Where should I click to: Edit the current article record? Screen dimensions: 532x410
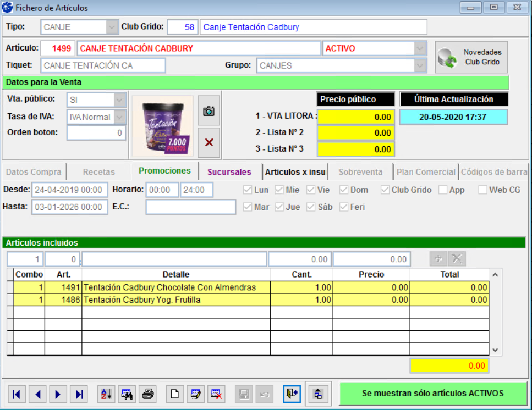click(x=196, y=394)
